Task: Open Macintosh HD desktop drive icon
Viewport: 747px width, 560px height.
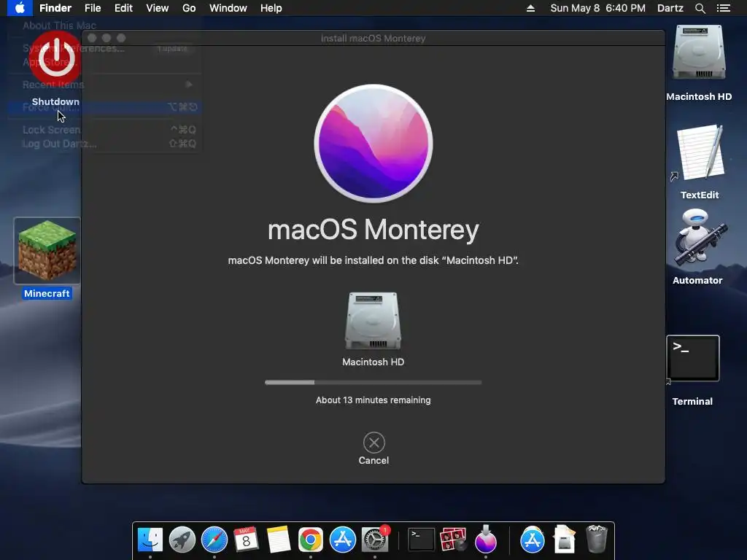Action: pos(699,52)
